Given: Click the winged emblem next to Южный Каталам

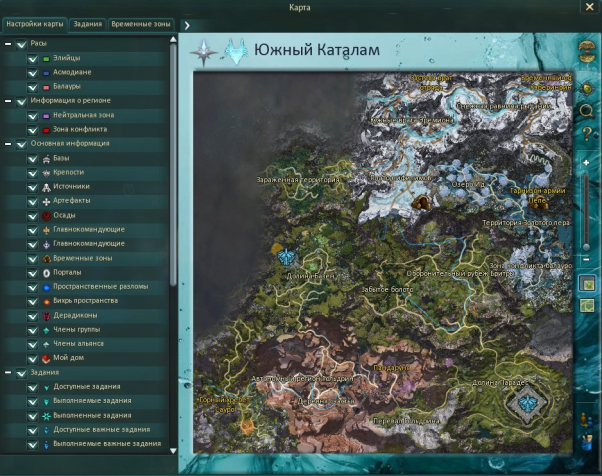Looking at the screenshot, I should (236, 50).
